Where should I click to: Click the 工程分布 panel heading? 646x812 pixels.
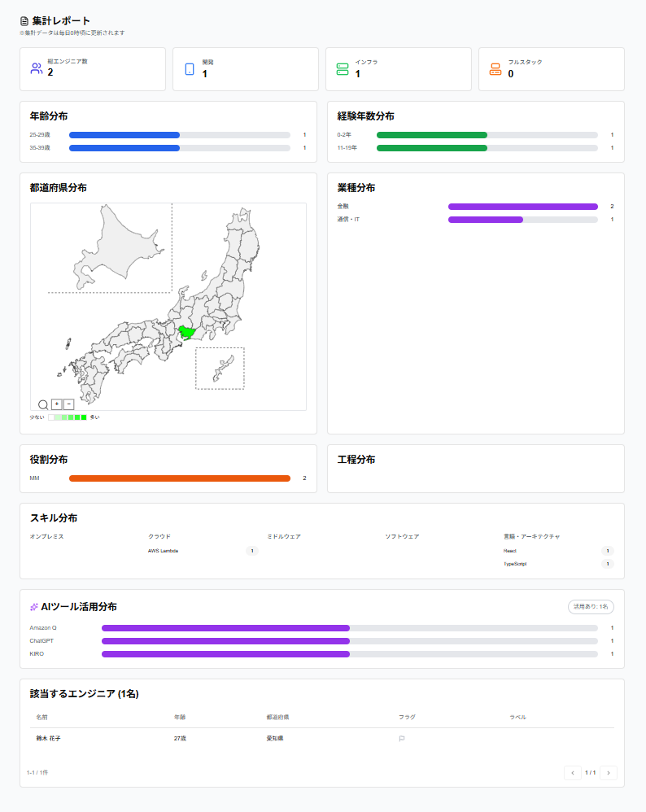click(356, 460)
